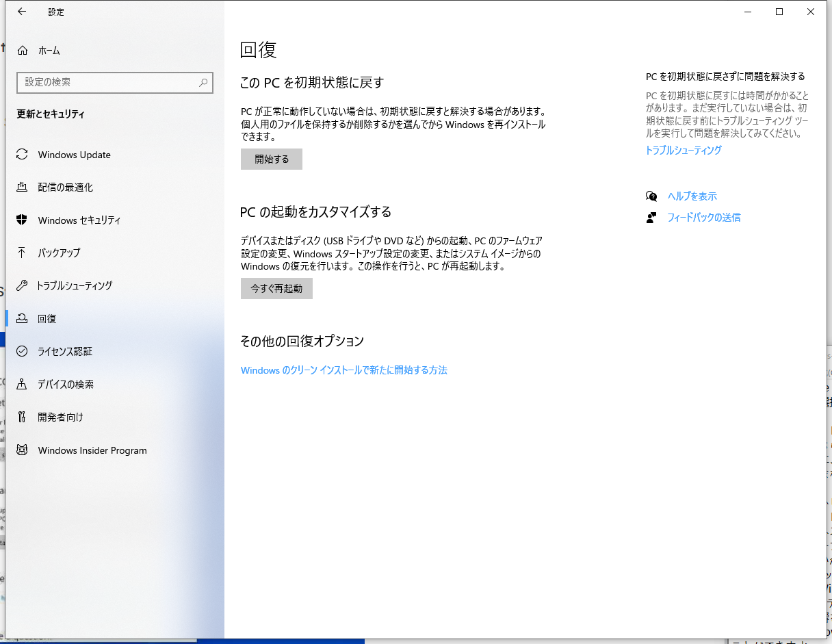Open Windows Update settings
The width and height of the screenshot is (832, 644).
(x=73, y=155)
